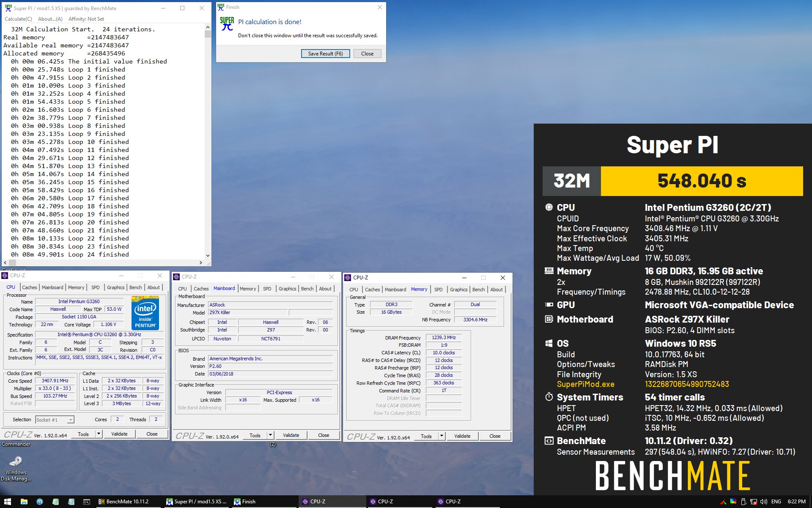Click the 548.040 s result in BenchMate

(702, 181)
